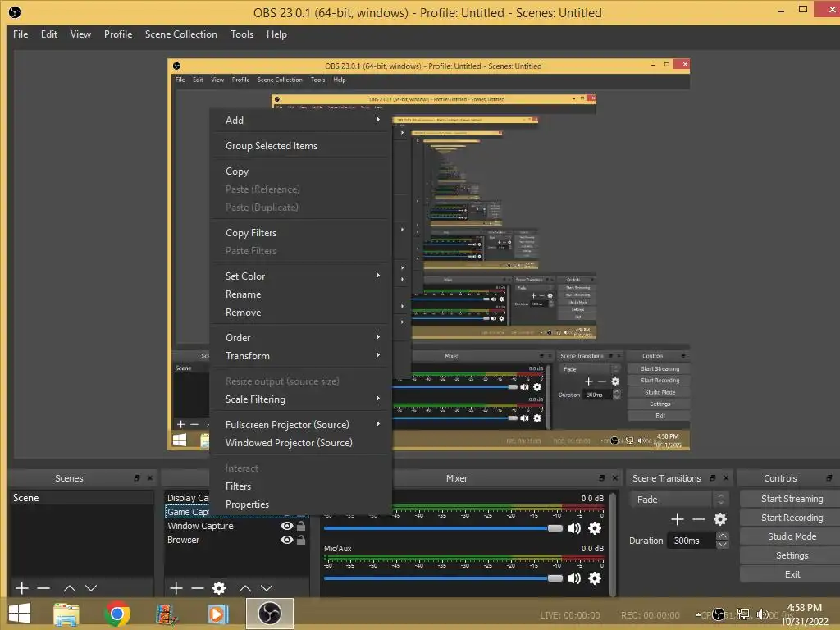
Task: Move selected source up in Sources list
Action: tap(245, 588)
